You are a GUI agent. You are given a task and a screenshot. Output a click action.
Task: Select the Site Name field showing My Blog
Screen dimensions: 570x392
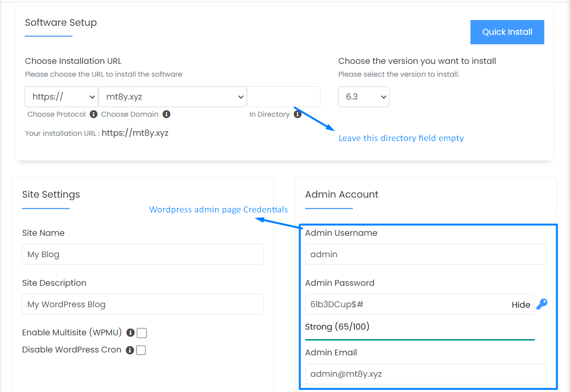(x=142, y=254)
